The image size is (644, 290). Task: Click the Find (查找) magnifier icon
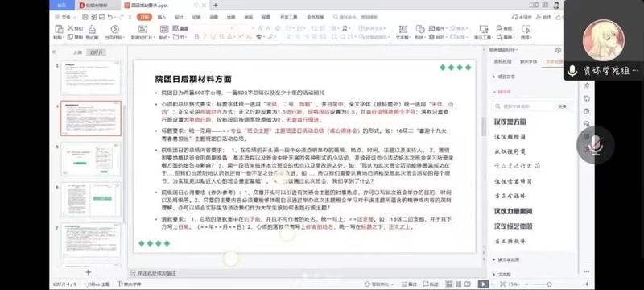(x=499, y=28)
